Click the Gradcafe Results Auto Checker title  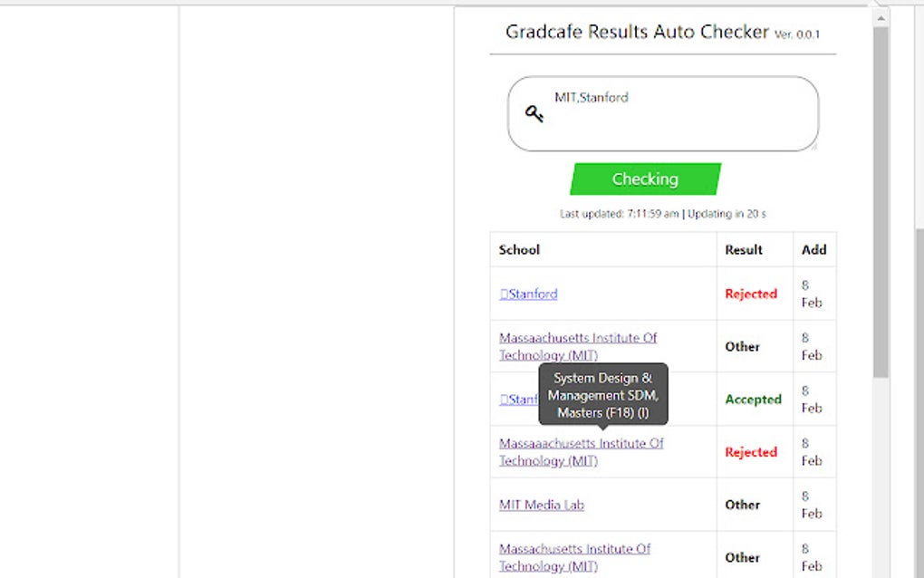(x=637, y=32)
